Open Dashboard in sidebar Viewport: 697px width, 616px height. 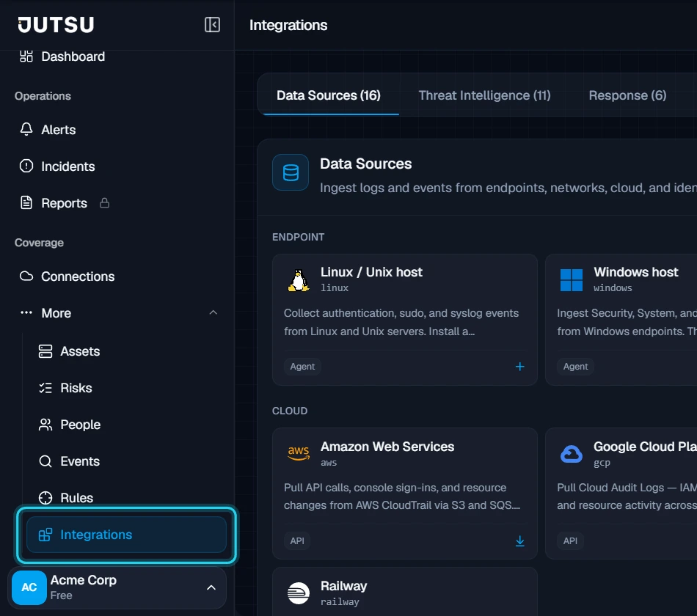pyautogui.click(x=73, y=56)
